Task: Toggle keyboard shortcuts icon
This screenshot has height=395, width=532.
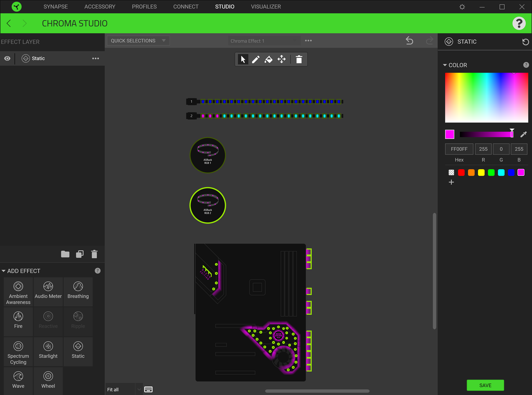Action: point(149,389)
